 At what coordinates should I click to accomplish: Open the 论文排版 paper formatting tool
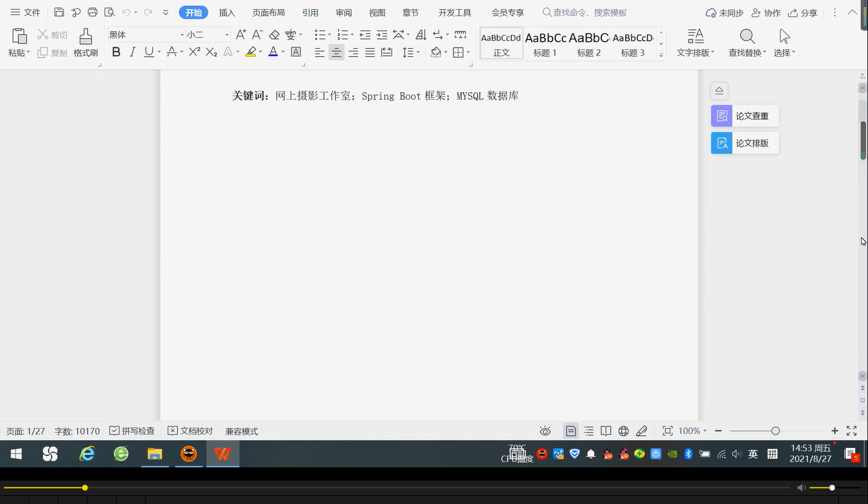[744, 143]
